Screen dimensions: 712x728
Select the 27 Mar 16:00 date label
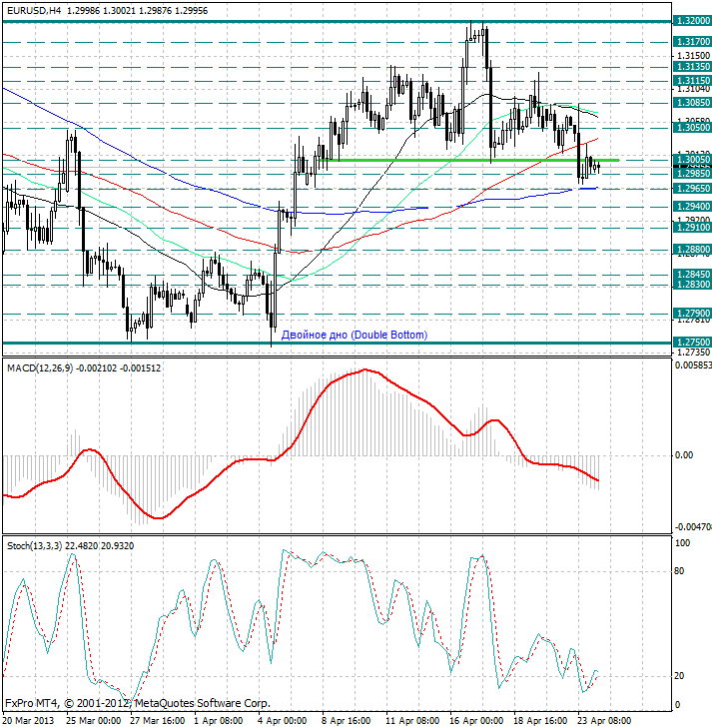point(157,721)
